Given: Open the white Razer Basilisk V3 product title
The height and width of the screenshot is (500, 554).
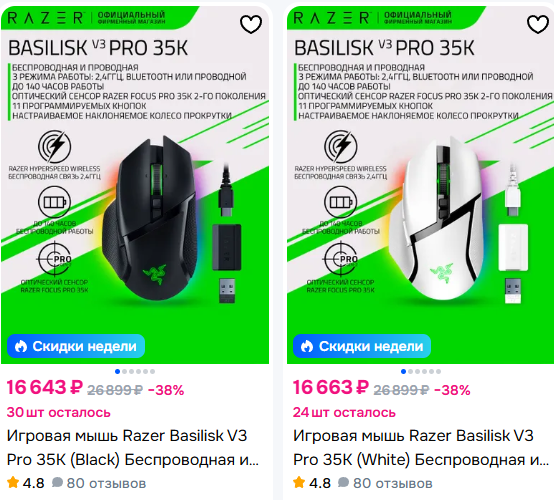Looking at the screenshot, I should click(420, 448).
